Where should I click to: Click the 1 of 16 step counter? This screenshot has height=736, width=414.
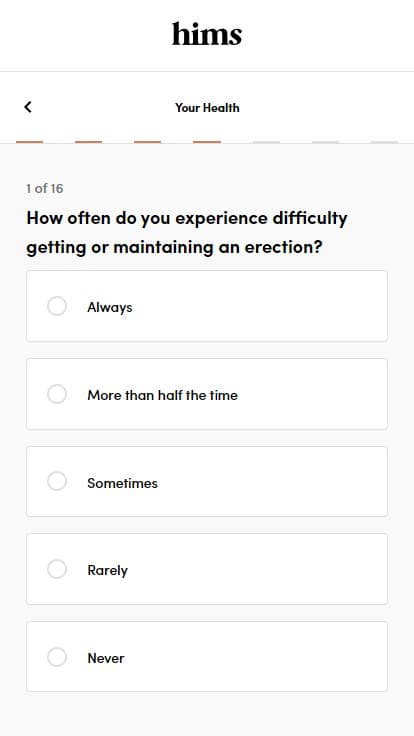(x=45, y=189)
